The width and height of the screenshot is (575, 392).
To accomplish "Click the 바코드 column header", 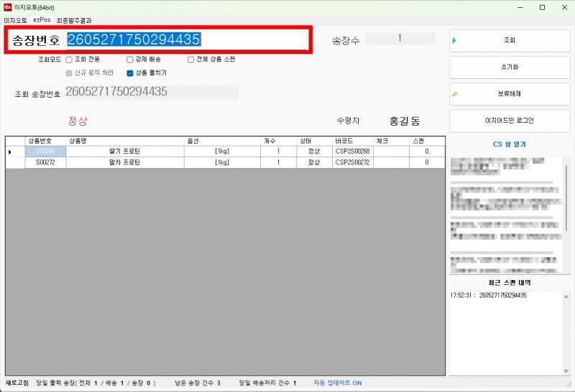I will [353, 141].
